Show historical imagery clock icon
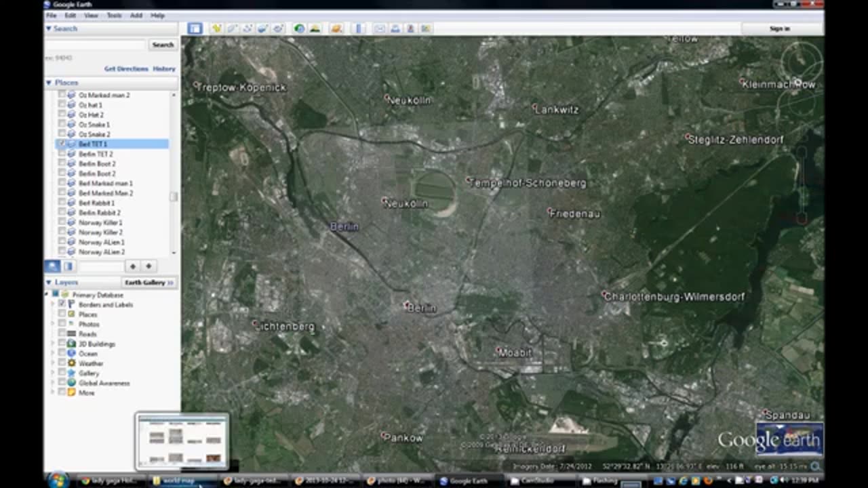868x488 pixels. pos(299,28)
